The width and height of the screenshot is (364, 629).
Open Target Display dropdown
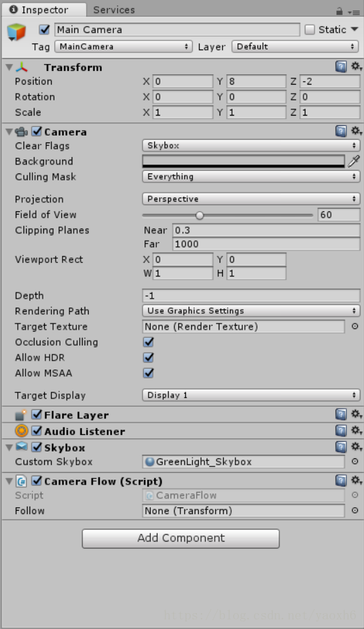pyautogui.click(x=251, y=395)
